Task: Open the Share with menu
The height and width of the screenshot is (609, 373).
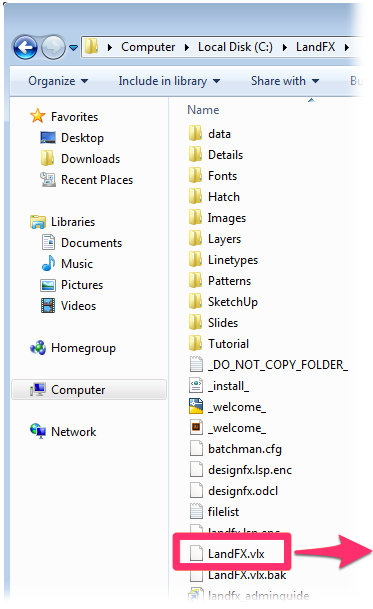Action: point(285,81)
